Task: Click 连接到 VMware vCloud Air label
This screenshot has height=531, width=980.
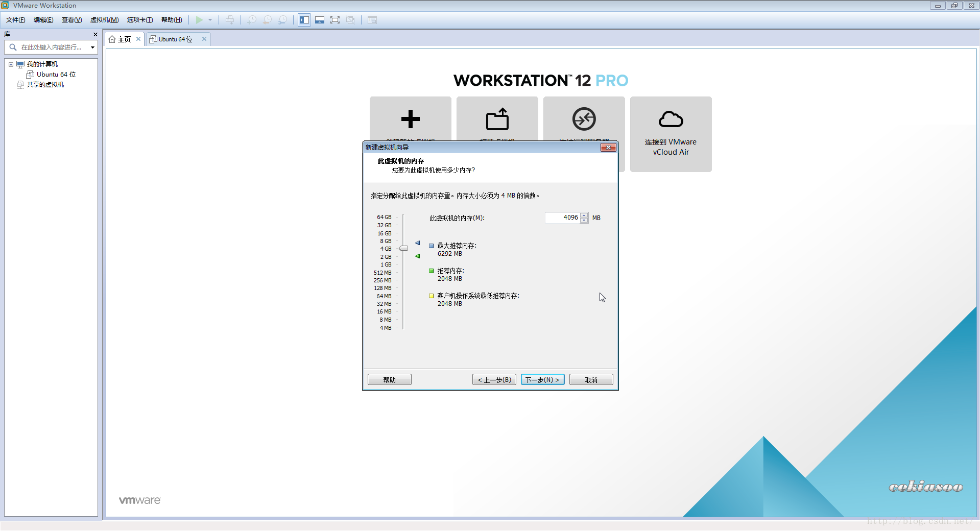Action: pyautogui.click(x=671, y=147)
